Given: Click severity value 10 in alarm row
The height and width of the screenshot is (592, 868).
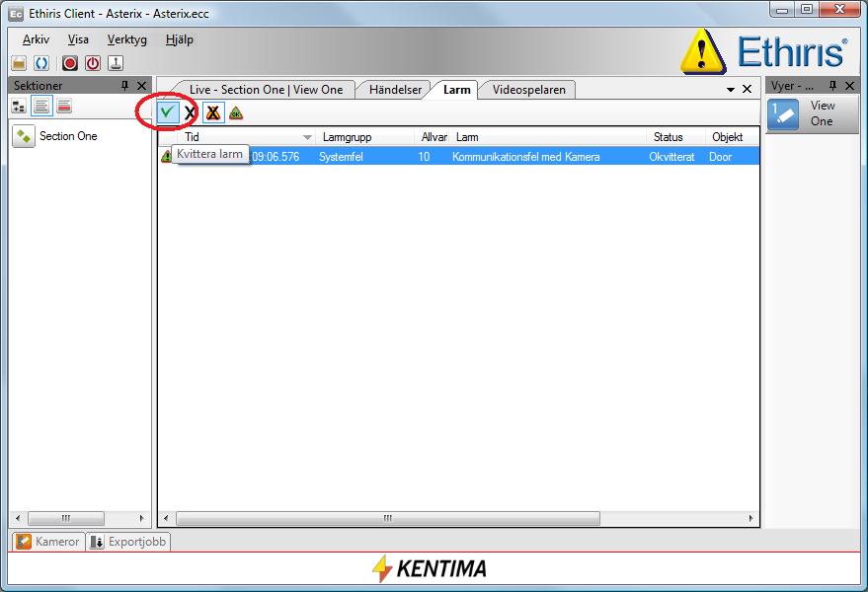Looking at the screenshot, I should pos(424,157).
